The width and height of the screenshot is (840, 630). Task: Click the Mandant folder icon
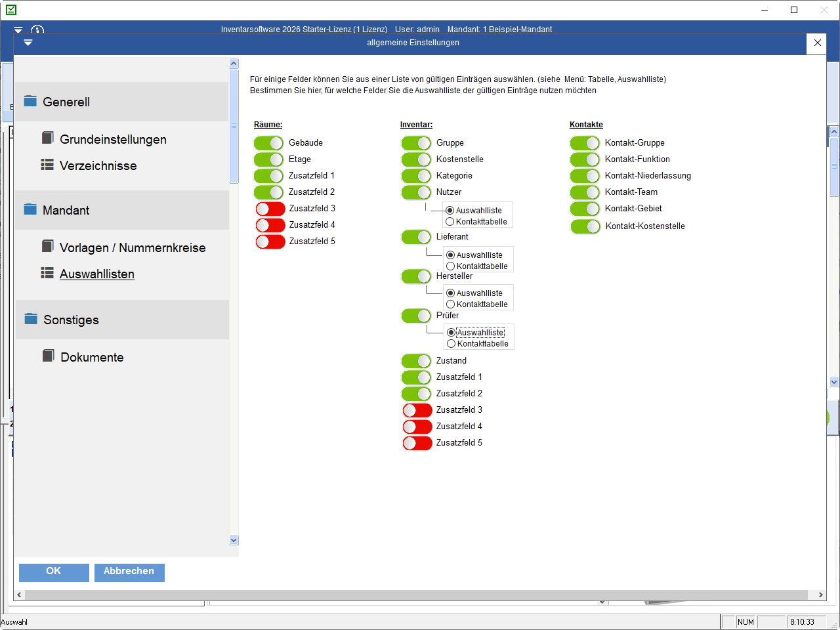[30, 209]
